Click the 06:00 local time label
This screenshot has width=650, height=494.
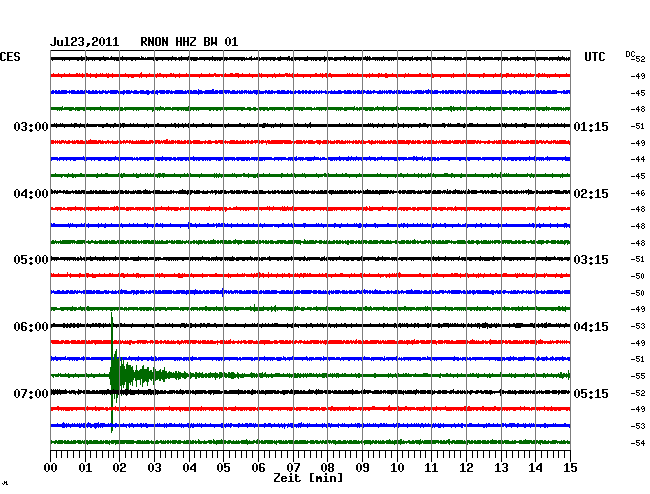(x=31, y=327)
